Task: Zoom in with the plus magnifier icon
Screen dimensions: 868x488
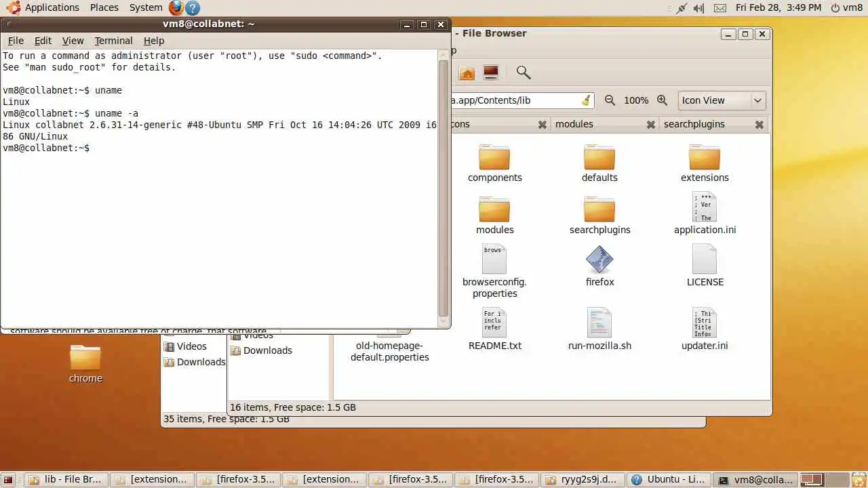Action: click(x=663, y=100)
